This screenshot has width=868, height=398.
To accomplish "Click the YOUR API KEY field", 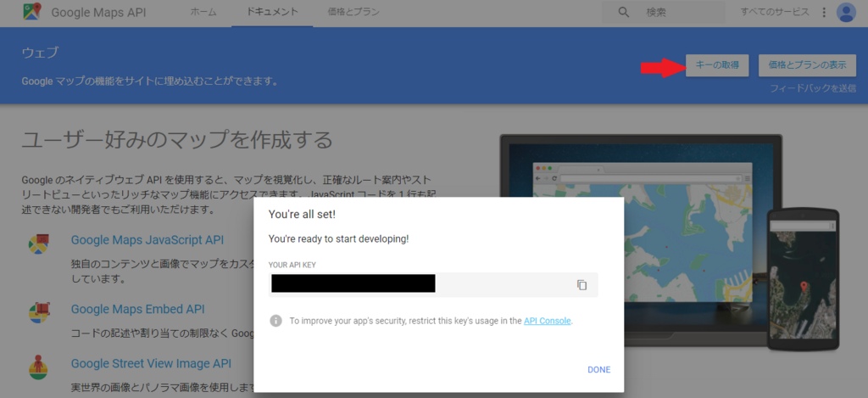I will pyautogui.click(x=433, y=284).
